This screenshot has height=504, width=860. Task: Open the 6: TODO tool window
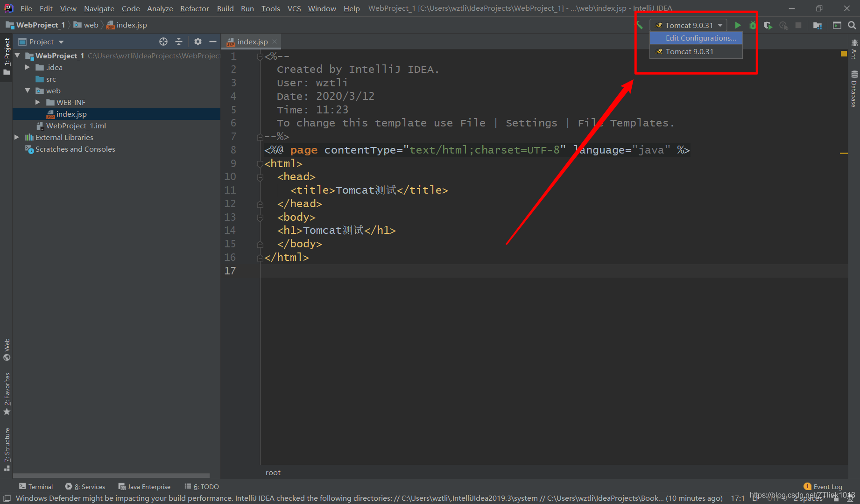202,487
